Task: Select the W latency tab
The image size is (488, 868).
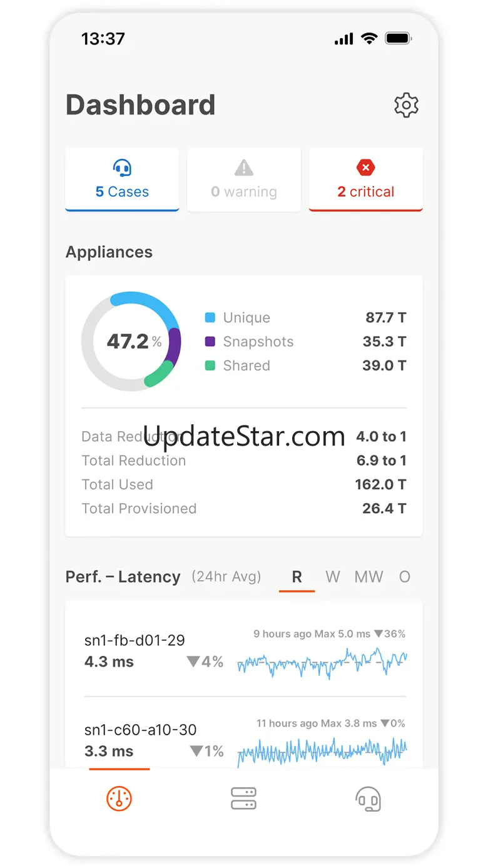Action: (333, 577)
